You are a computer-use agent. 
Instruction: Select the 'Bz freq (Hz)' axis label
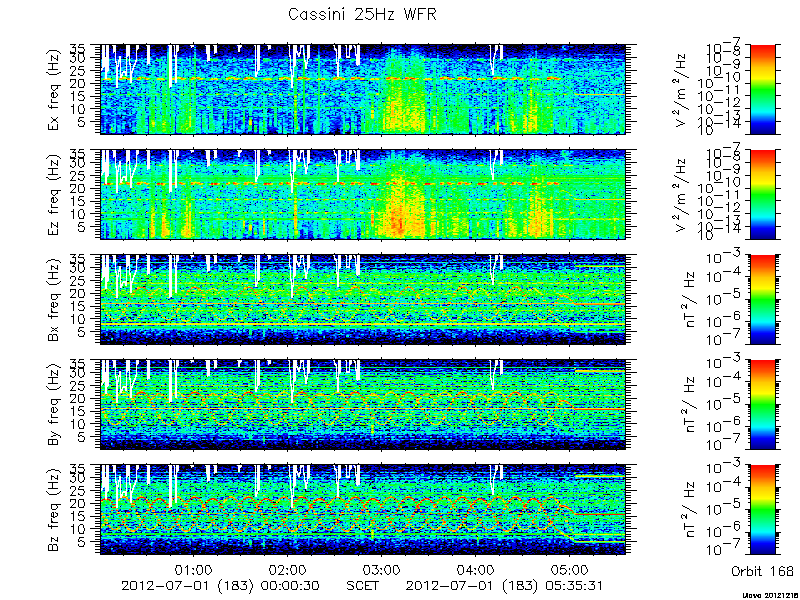[54, 510]
